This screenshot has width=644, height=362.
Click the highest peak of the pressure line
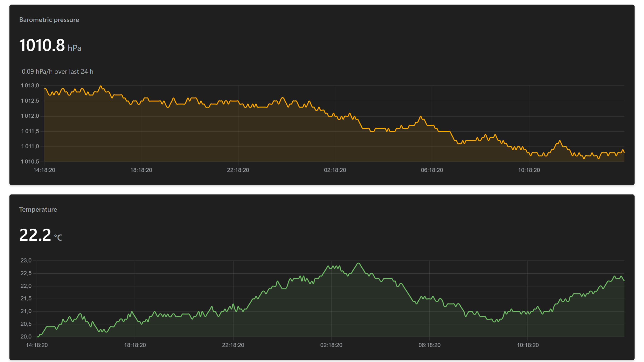click(101, 86)
